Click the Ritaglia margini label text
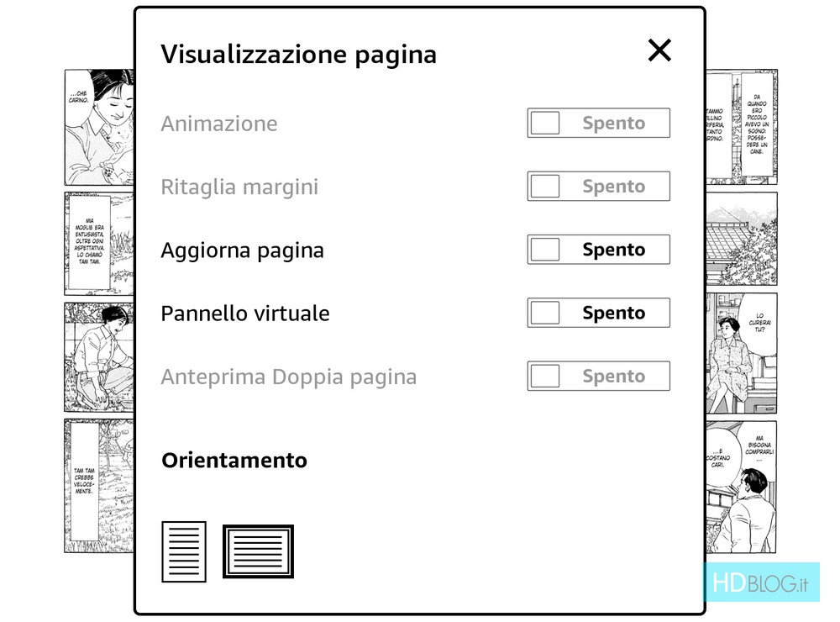The height and width of the screenshot is (622, 840). 239,187
